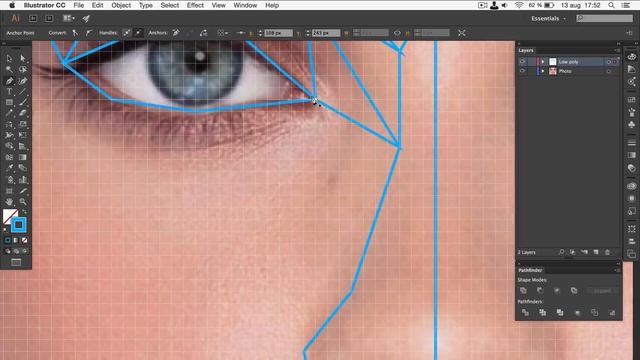The image size is (640, 360).
Task: Select the Direct Selection tool (white arrow)
Action: [22, 58]
